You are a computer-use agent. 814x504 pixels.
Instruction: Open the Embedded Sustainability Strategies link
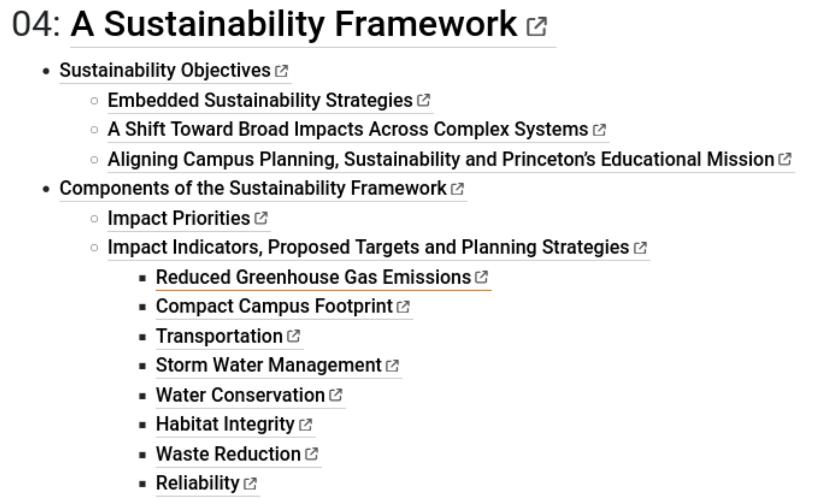click(260, 100)
